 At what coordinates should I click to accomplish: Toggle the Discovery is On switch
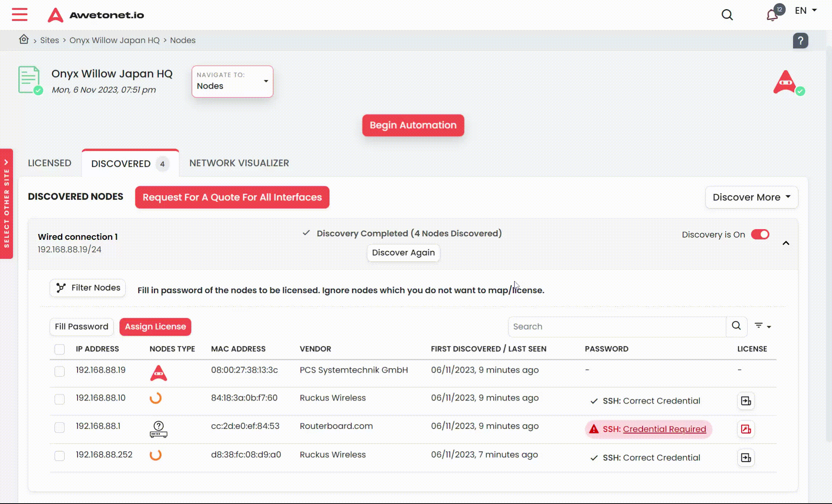[x=760, y=234]
